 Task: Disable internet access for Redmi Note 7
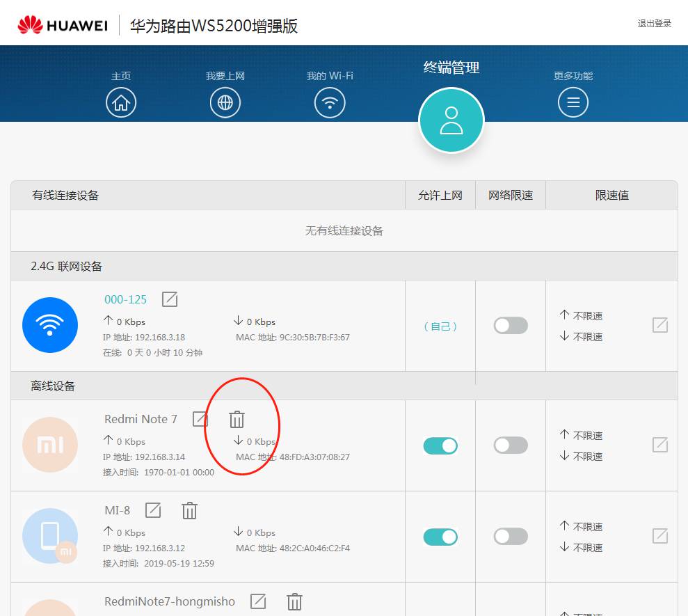[x=440, y=445]
